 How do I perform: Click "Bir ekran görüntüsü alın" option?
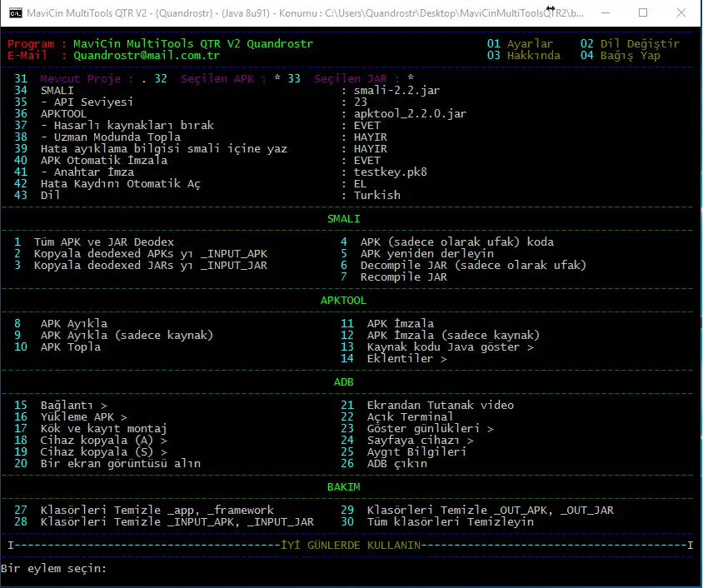tap(121, 463)
